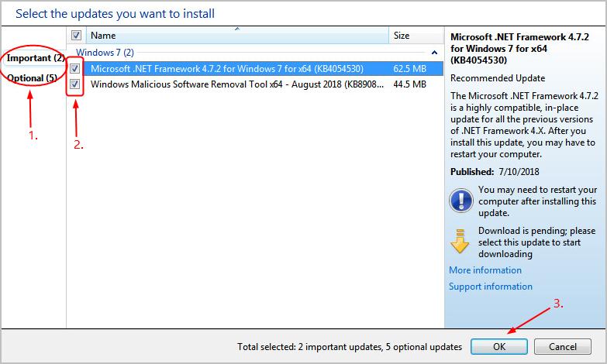This screenshot has width=607, height=364.
Task: Click the sort arrow above Name column
Action: tap(236, 29)
